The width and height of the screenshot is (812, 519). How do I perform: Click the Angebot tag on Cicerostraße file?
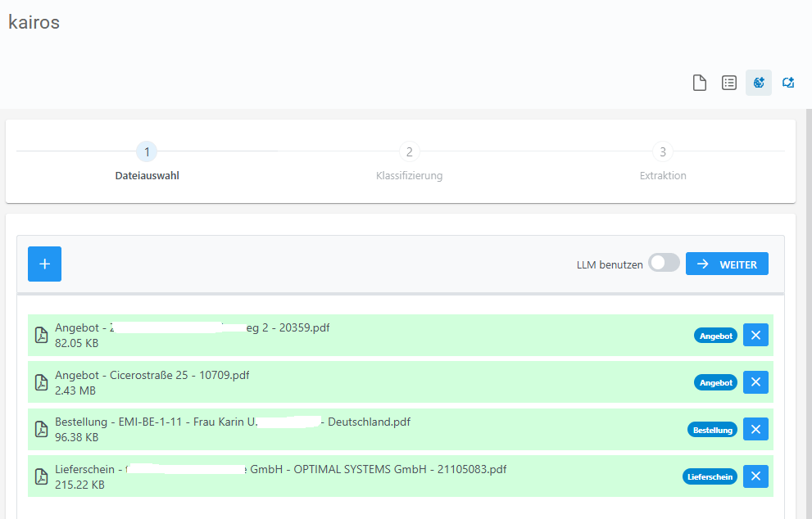tap(715, 382)
